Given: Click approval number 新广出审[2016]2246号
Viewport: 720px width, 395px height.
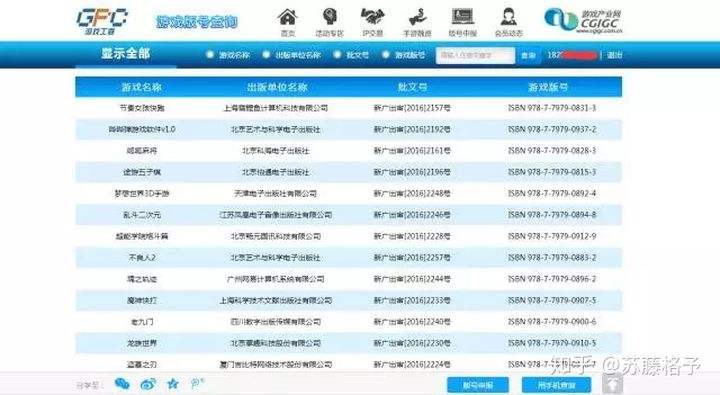Looking at the screenshot, I should coord(412,215).
